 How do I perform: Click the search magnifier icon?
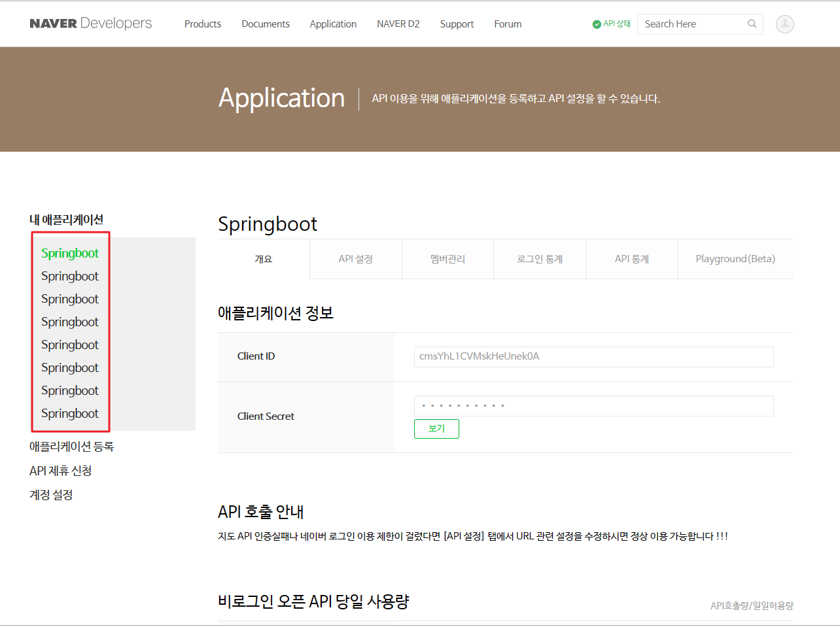pos(752,24)
